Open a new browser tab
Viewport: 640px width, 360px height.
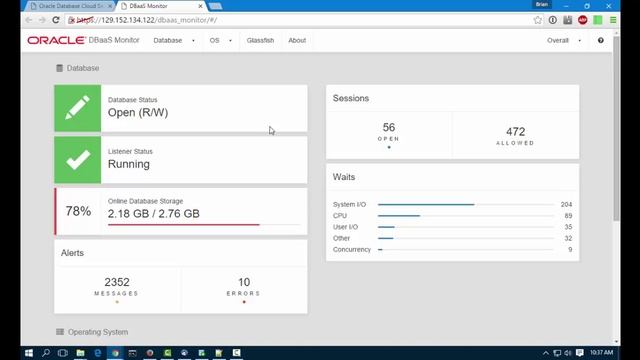tap(215, 6)
